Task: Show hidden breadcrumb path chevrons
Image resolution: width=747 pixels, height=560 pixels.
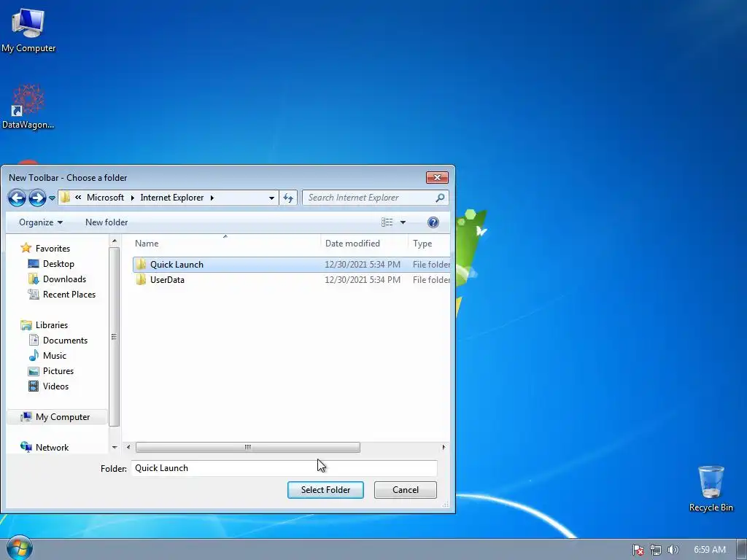Action: 78,197
